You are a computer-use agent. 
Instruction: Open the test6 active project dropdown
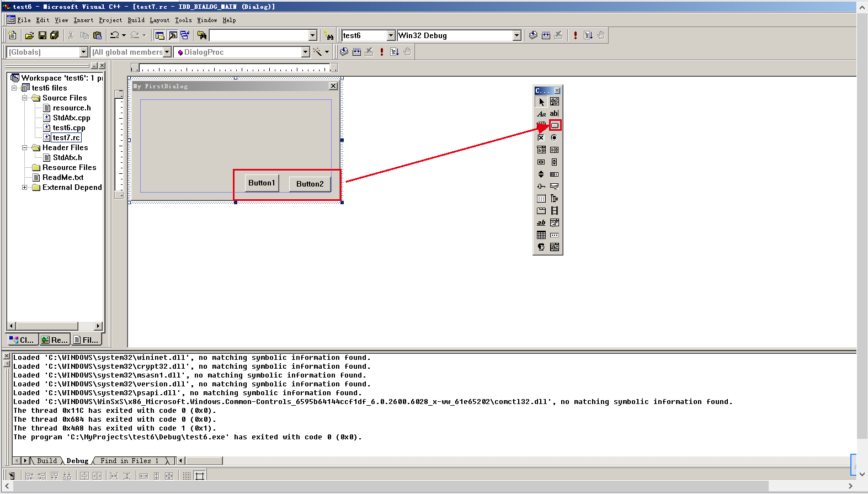pyautogui.click(x=391, y=35)
